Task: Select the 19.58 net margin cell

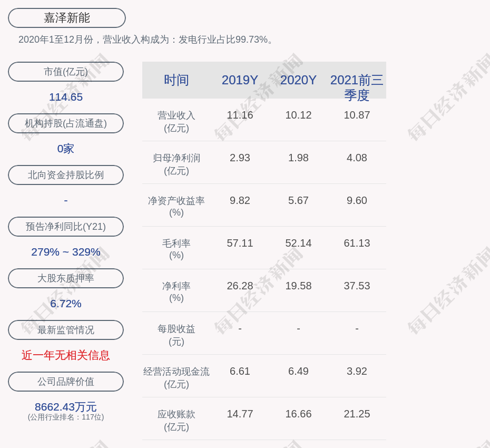Action: (x=298, y=286)
